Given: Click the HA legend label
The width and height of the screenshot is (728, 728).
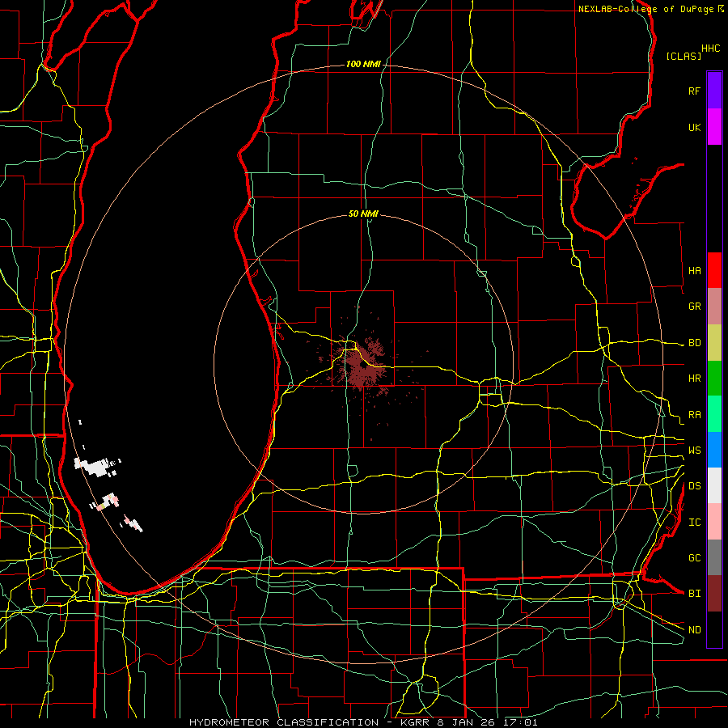Looking at the screenshot, I should pyautogui.click(x=694, y=271).
